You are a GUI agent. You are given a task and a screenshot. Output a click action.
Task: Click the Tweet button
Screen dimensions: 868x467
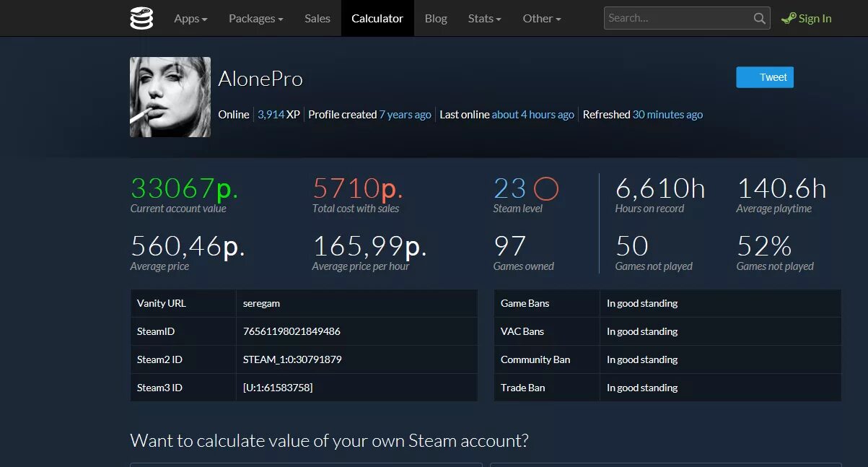(x=765, y=77)
